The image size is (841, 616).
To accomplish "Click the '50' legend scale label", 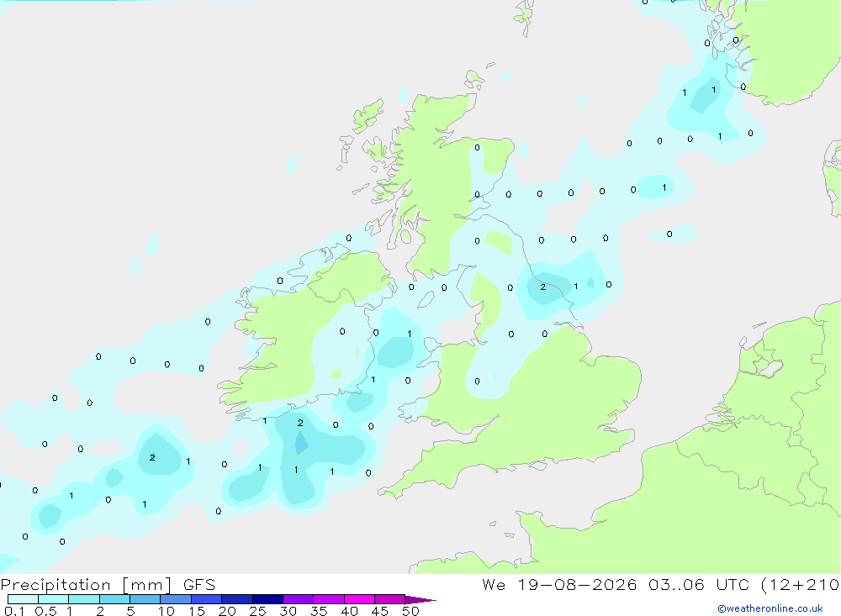I will point(410,611).
